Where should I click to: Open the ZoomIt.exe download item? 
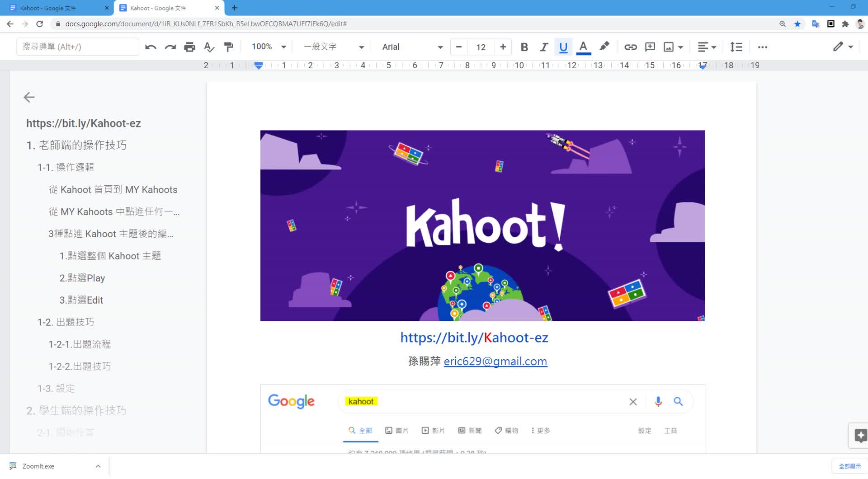click(x=38, y=466)
